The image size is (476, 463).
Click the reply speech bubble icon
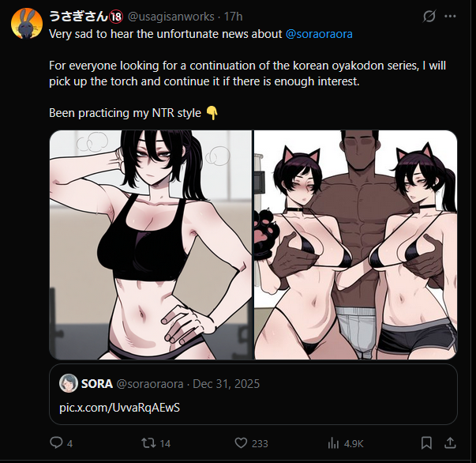click(x=56, y=442)
